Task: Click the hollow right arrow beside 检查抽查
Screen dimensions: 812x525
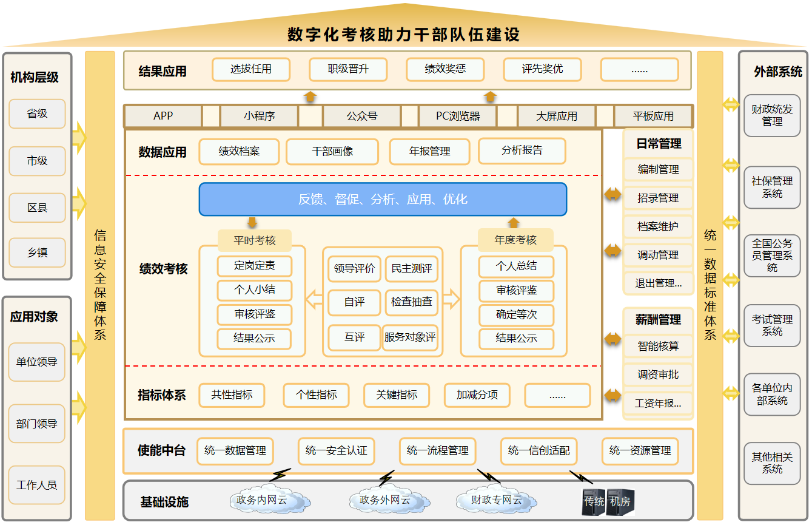Action: (451, 299)
